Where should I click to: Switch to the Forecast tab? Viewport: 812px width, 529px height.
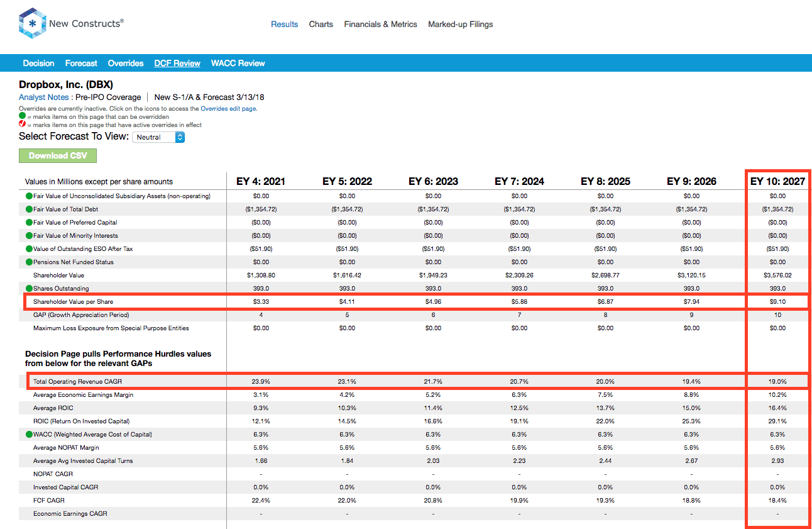click(81, 64)
